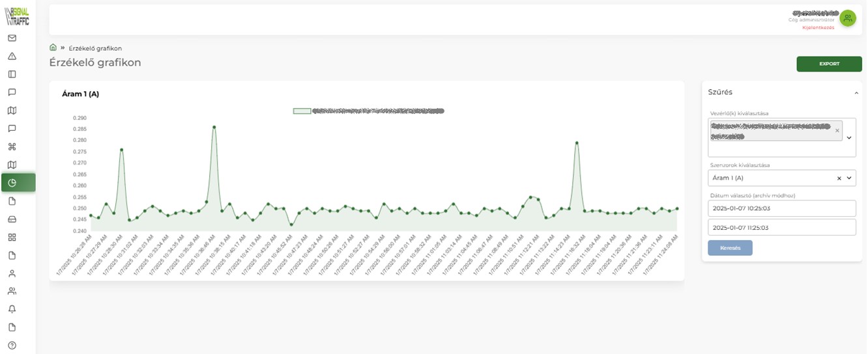Toggle the dataset legend swatch above chart
Image resolution: width=868 pixels, height=354 pixels.
[302, 111]
